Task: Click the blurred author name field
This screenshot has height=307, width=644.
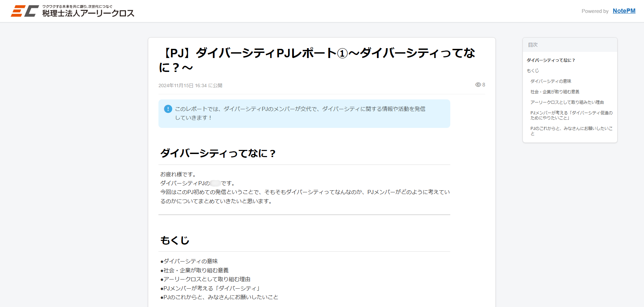Action: coord(215,183)
